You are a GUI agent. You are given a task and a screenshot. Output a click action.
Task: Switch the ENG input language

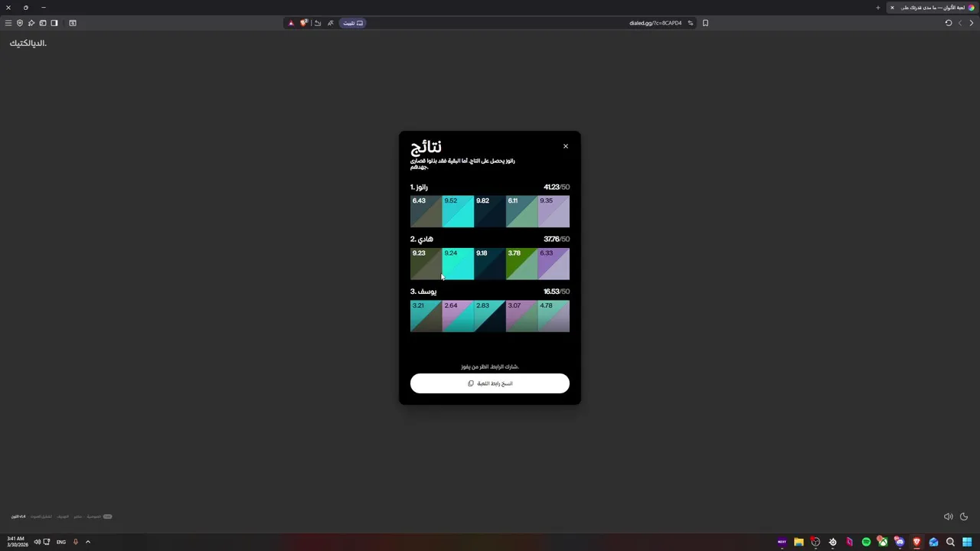click(61, 542)
